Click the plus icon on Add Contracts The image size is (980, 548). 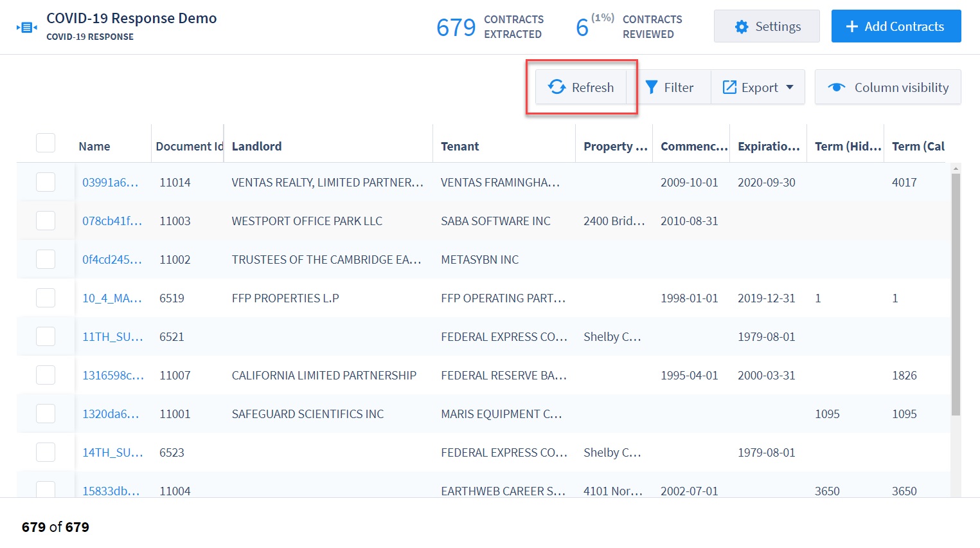(851, 26)
